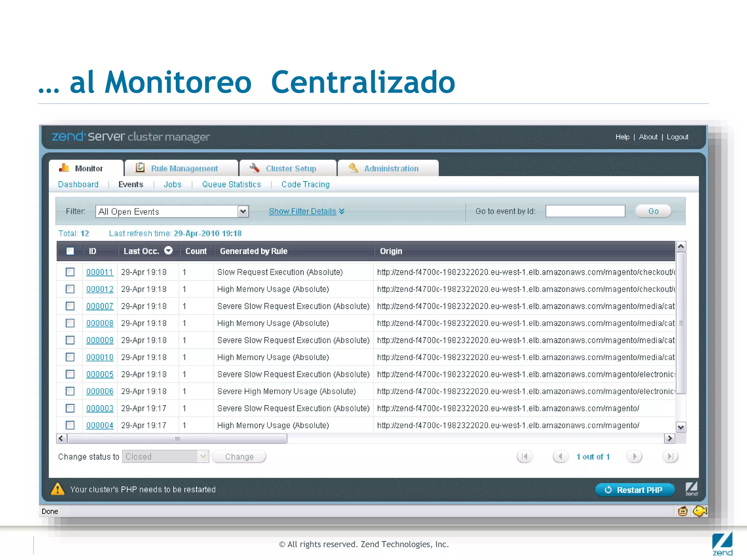
Task: Open the Change status to Closed dropdown
Action: coord(165,456)
